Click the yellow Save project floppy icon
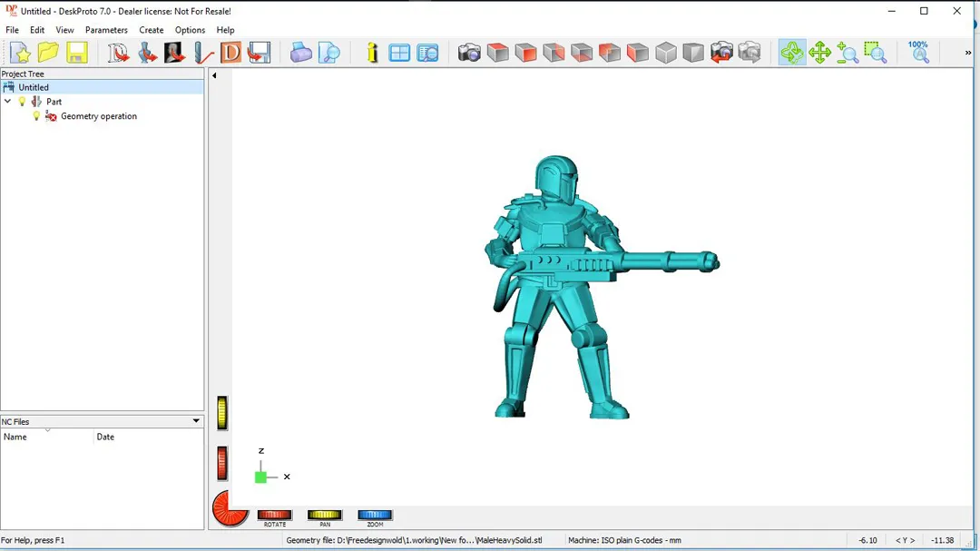Viewport: 980px width, 551px height. 76,53
